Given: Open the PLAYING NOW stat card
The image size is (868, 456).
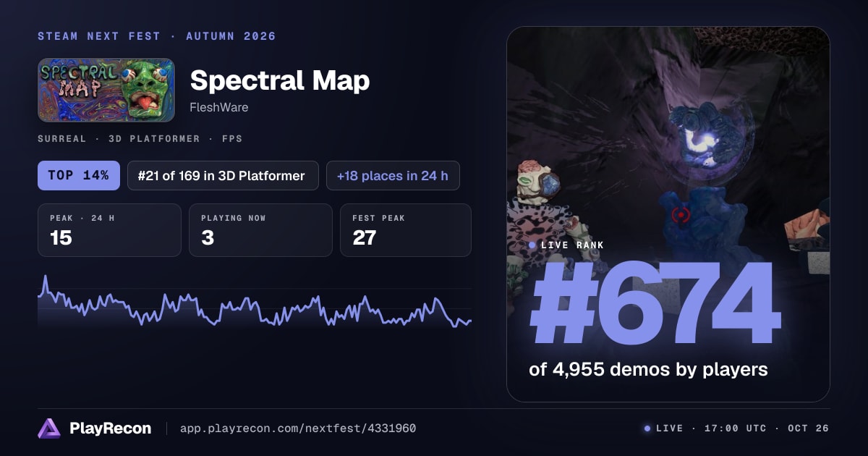Looking at the screenshot, I should click(260, 230).
